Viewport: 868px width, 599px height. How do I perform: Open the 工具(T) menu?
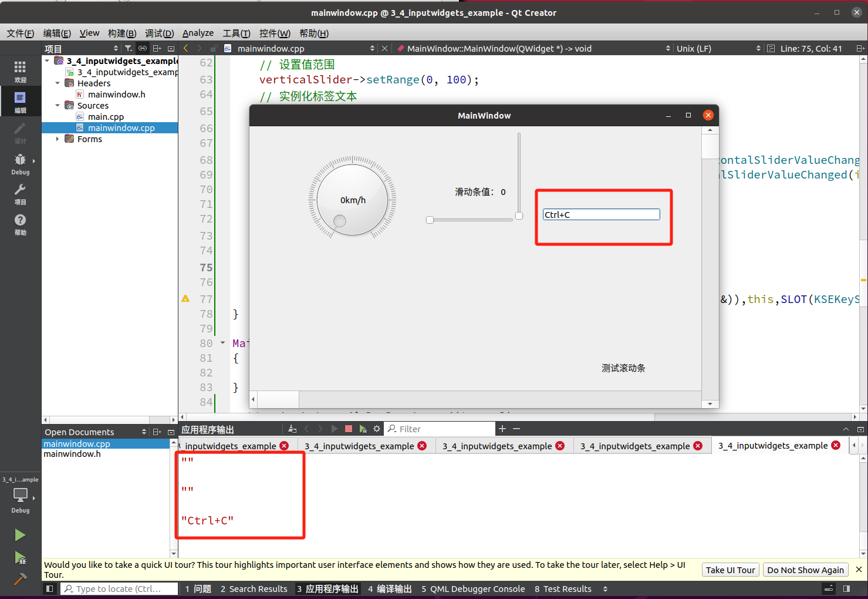pyautogui.click(x=237, y=33)
